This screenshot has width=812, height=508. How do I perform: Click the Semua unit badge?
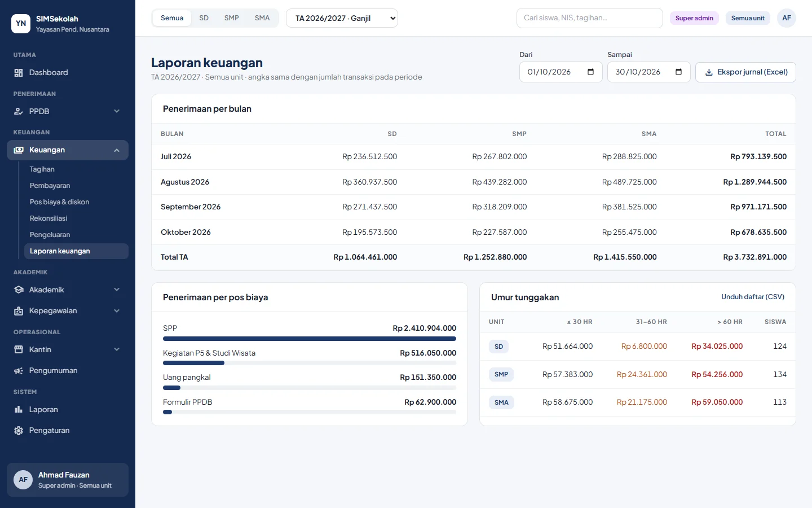click(x=748, y=18)
